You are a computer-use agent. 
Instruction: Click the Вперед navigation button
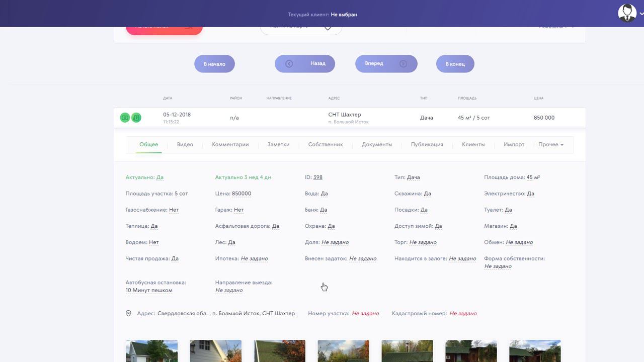(386, 64)
